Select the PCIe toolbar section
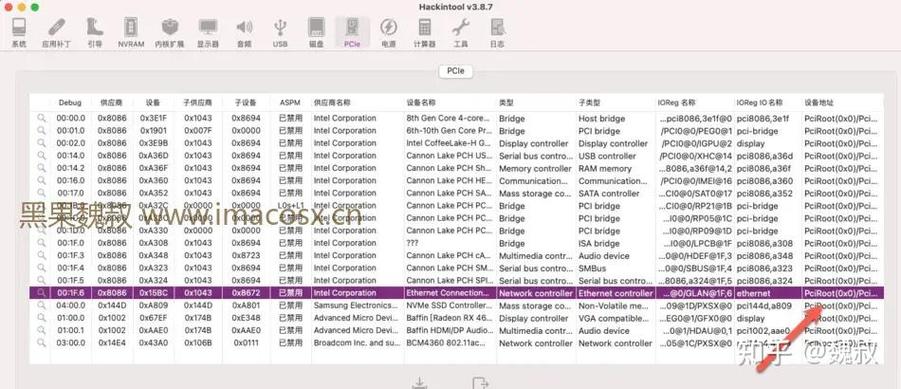This screenshot has width=901, height=389. (x=352, y=32)
